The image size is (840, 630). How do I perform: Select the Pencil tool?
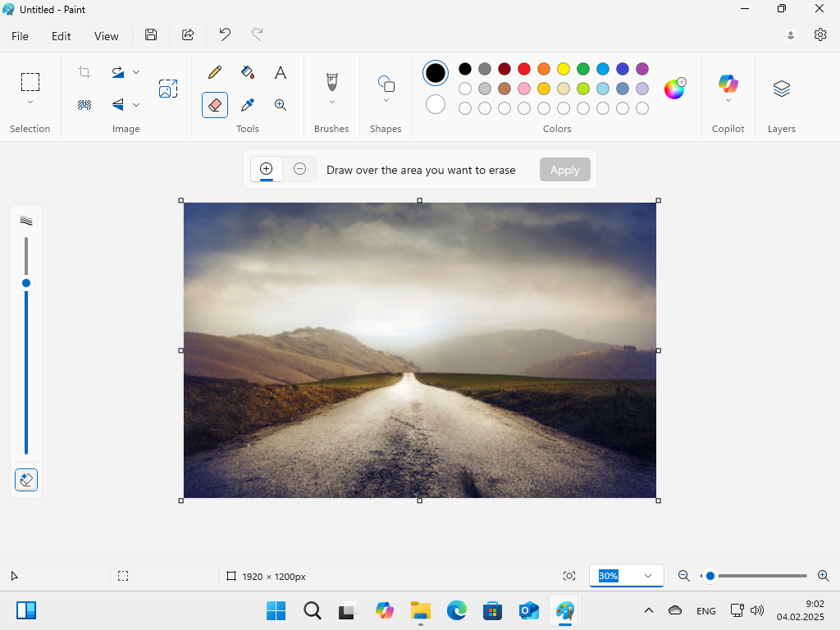point(214,72)
